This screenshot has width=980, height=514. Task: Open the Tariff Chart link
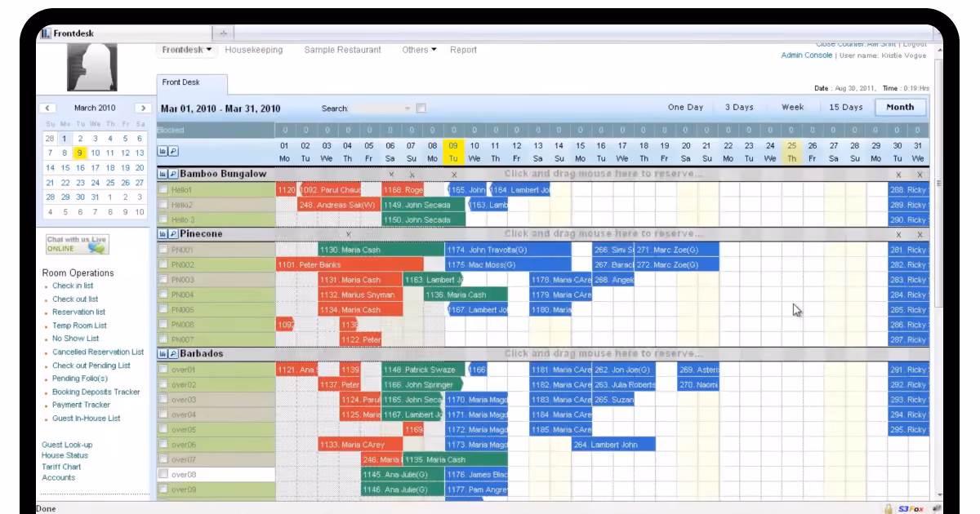point(61,467)
